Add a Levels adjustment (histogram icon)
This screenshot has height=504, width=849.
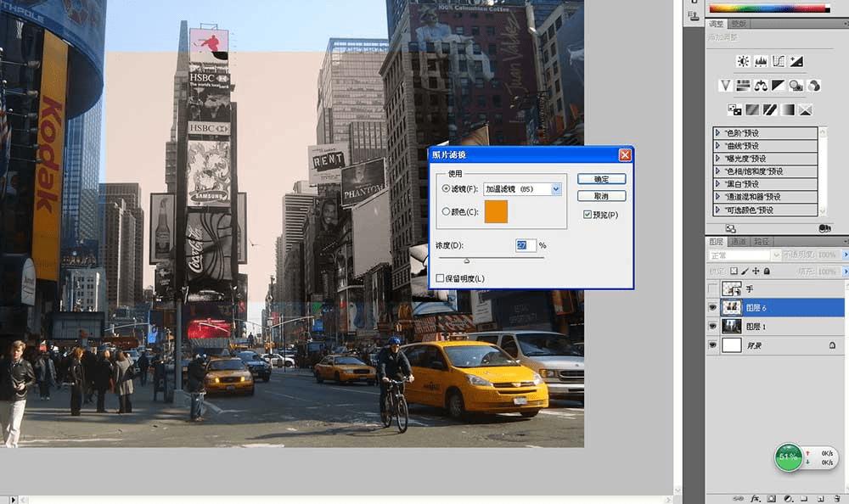tap(761, 61)
